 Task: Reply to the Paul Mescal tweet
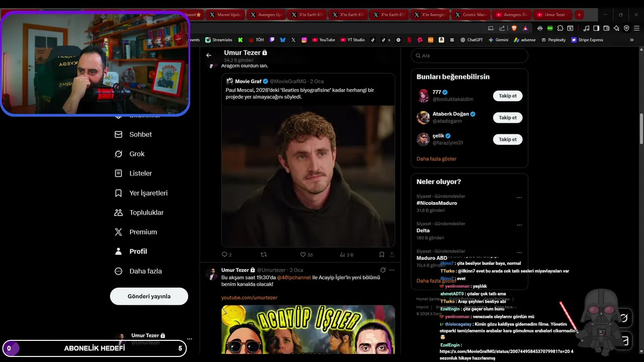[x=226, y=255]
